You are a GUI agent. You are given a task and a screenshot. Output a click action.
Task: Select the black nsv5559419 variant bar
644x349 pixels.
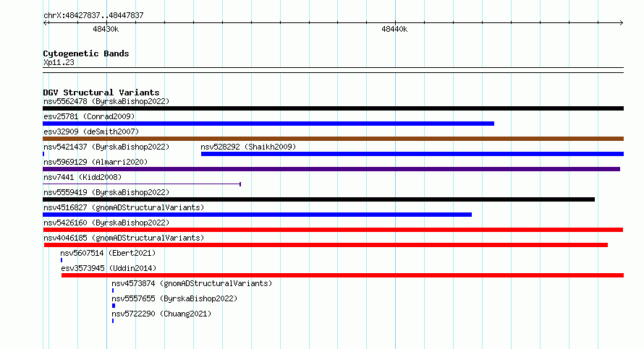[318, 199]
